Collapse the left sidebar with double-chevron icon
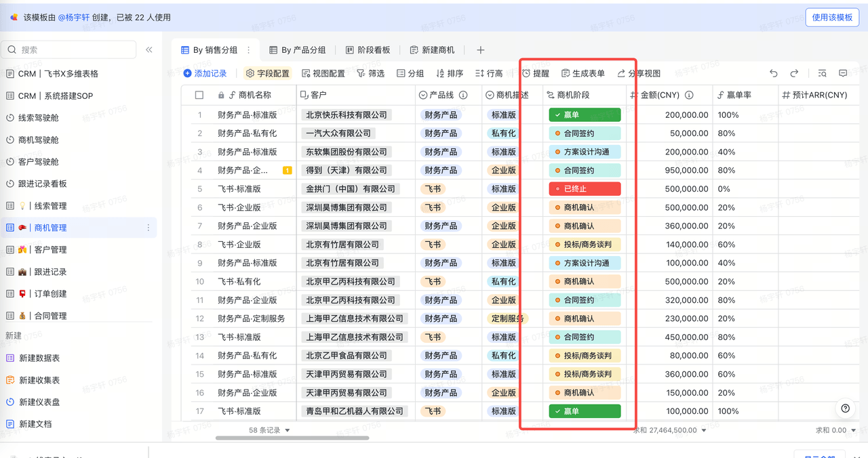This screenshot has width=868, height=458. tap(149, 49)
